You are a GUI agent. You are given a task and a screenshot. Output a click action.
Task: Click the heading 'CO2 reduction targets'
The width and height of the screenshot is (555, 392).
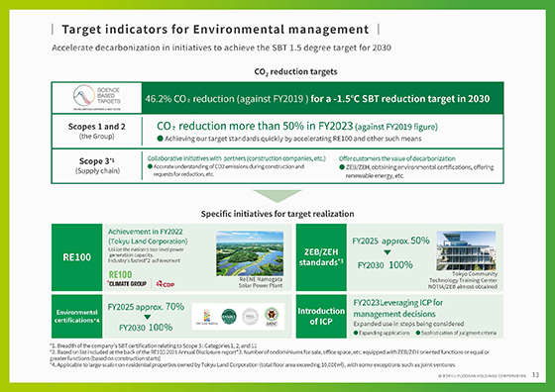[295, 71]
